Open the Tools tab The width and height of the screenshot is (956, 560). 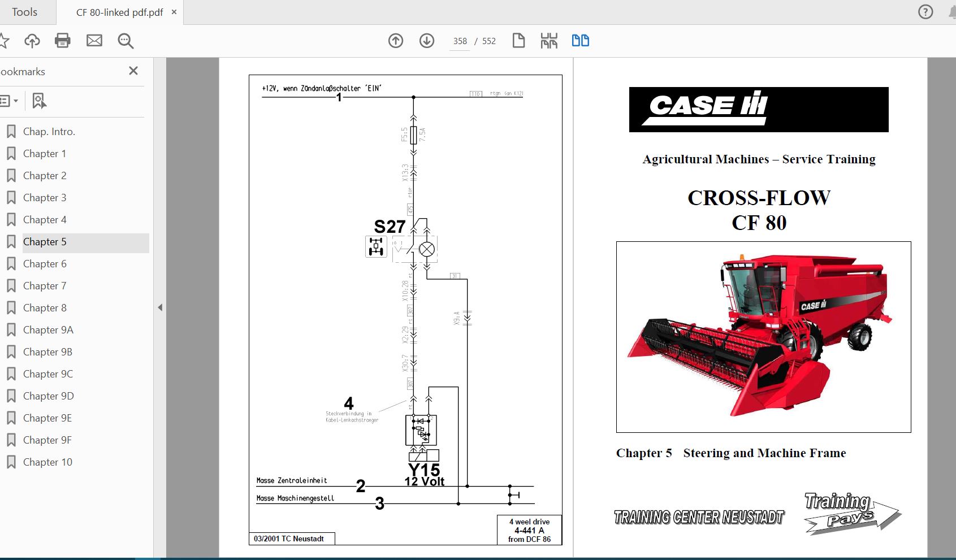point(24,12)
